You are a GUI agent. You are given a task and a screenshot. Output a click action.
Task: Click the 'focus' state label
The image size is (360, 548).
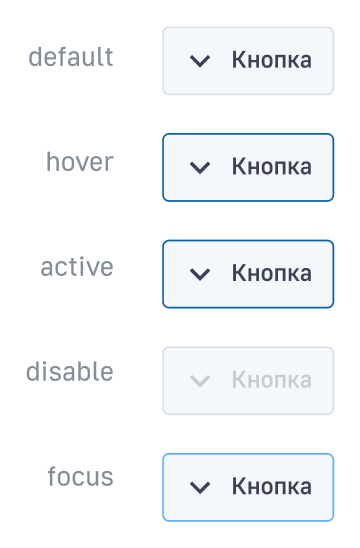80,476
